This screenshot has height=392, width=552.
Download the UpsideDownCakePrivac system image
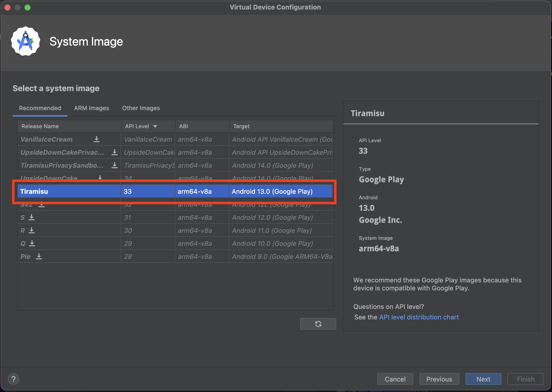click(114, 152)
